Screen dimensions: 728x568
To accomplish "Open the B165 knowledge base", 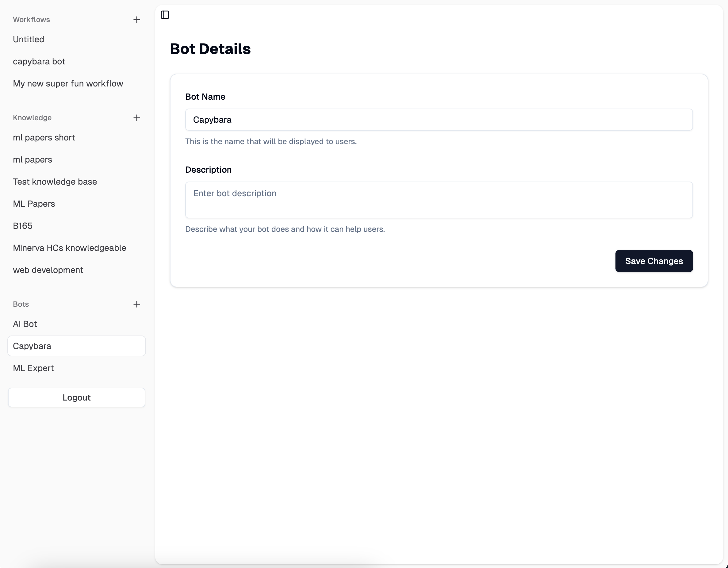I will coord(23,226).
